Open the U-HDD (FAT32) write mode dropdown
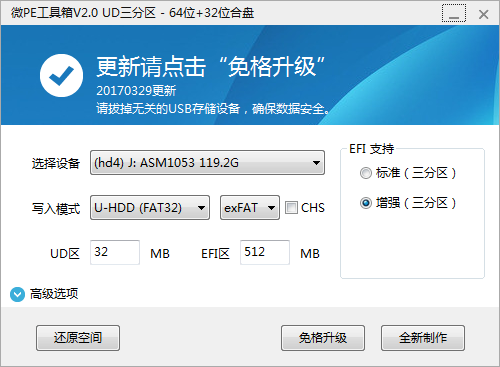The height and width of the screenshot is (367, 500). click(x=150, y=208)
